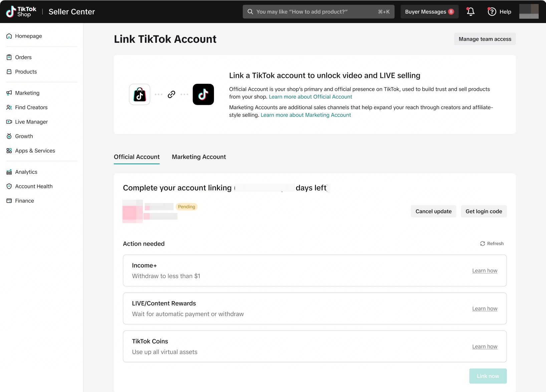Click the red 8 unread messages badge
546x392 pixels.
(451, 12)
